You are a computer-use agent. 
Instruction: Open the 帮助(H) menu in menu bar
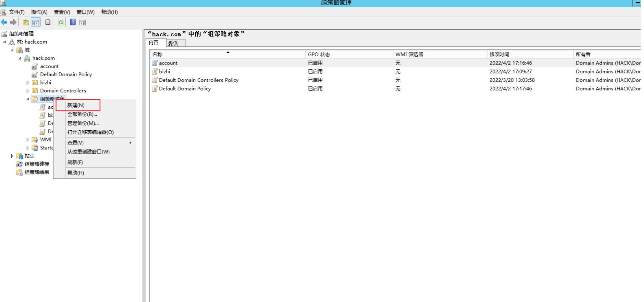point(109,12)
